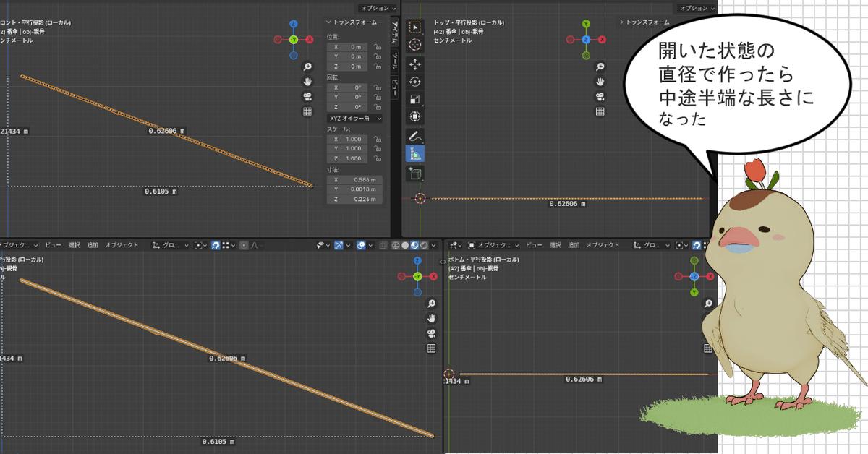Click zoom magnifier icon in Top view
868x454 pixels.
tap(600, 67)
